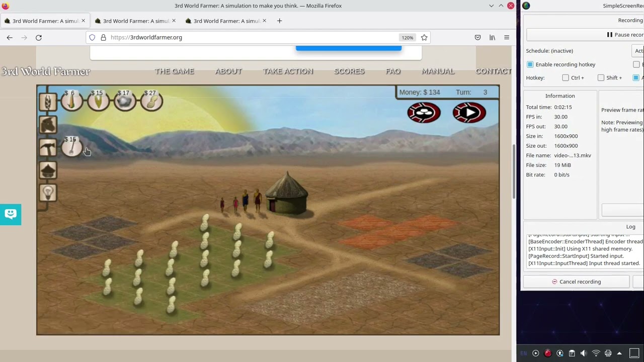Image resolution: width=644 pixels, height=362 pixels.
Task: Toggle the Ctrl + hotkey checkbox
Action: (566, 77)
